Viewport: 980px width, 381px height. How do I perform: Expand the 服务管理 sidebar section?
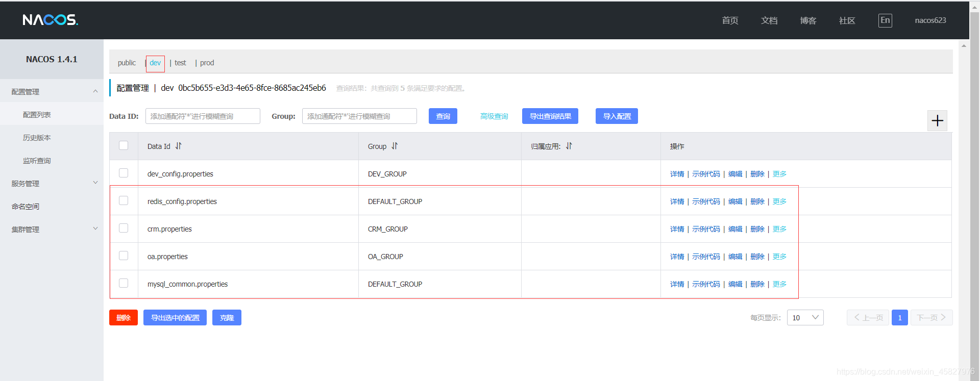coord(52,183)
